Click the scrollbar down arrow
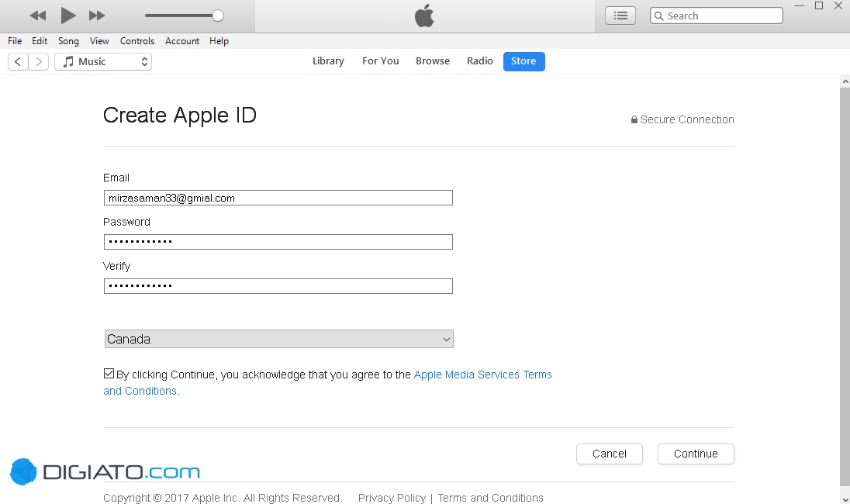This screenshot has height=504, width=850. (x=845, y=499)
